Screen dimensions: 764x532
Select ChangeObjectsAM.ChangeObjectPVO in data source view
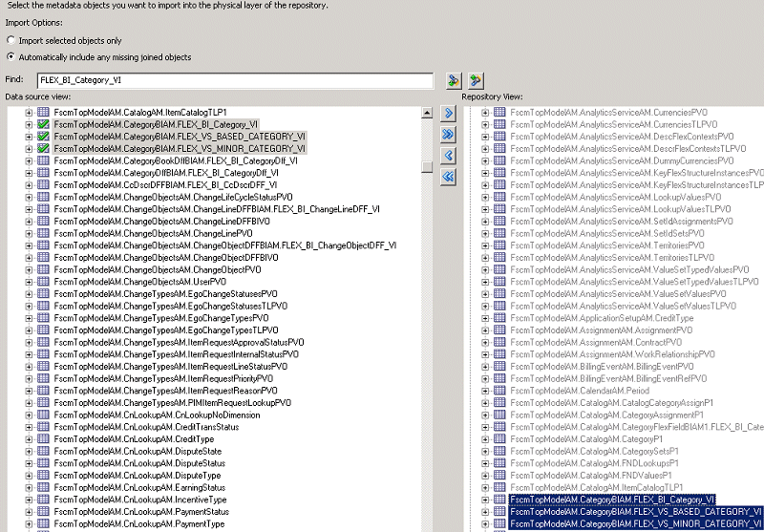pos(158,269)
